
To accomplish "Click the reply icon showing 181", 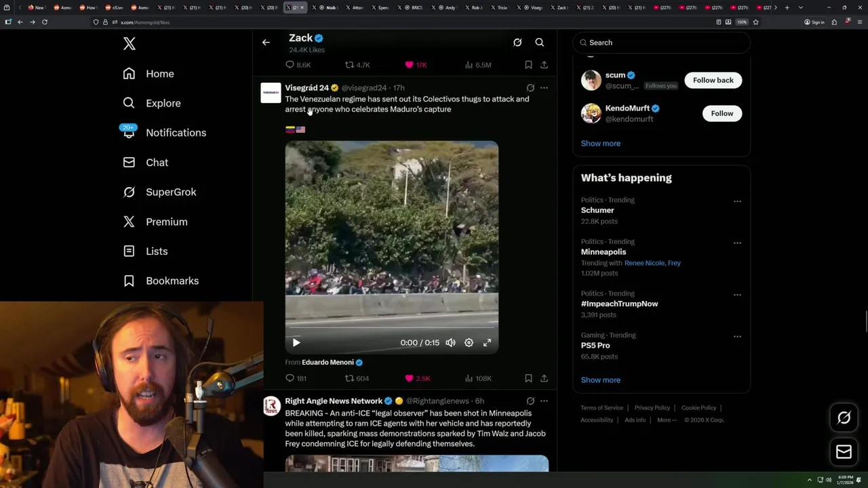I will [290, 378].
